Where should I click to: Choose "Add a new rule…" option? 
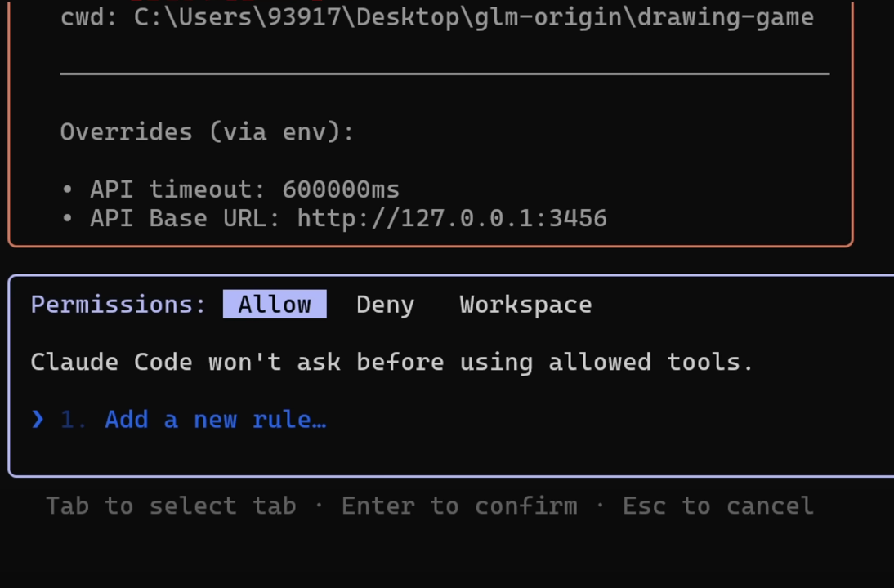click(x=215, y=420)
